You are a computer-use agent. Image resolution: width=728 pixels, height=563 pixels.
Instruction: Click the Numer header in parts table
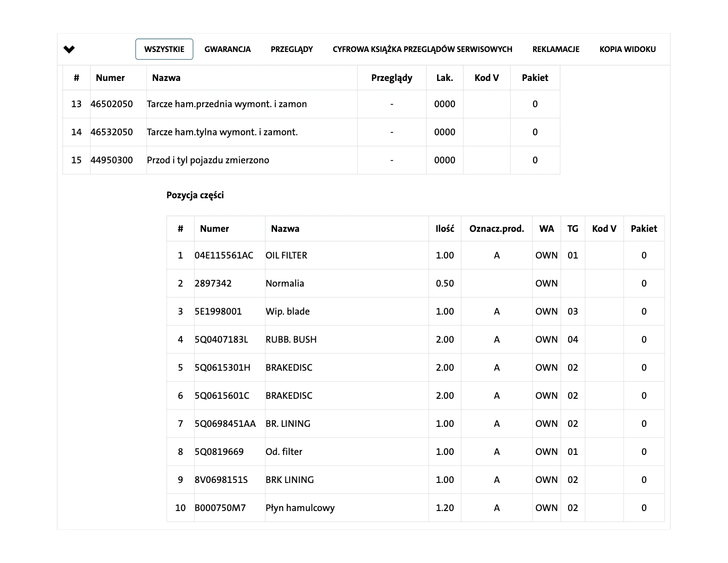coord(214,229)
